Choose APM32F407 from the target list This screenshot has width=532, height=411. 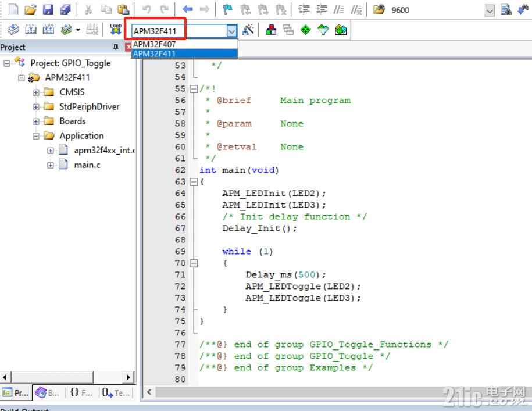(x=184, y=44)
